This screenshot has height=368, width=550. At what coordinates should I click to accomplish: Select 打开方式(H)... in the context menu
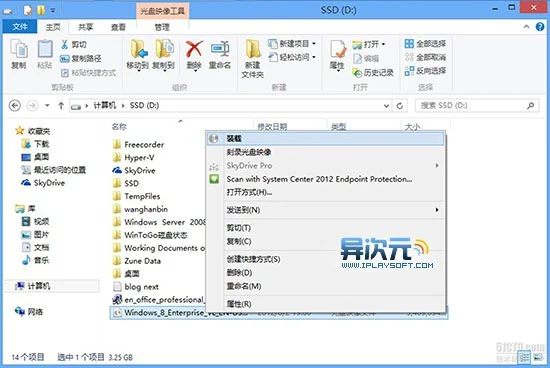coord(325,192)
